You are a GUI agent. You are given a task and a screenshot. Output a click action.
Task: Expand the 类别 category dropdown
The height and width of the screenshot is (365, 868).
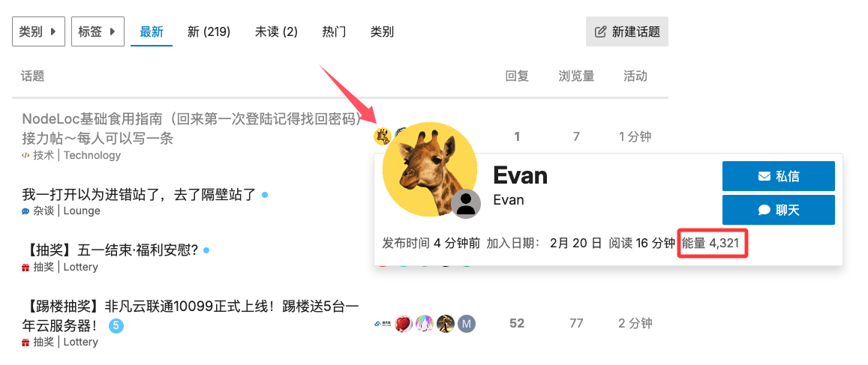(39, 31)
